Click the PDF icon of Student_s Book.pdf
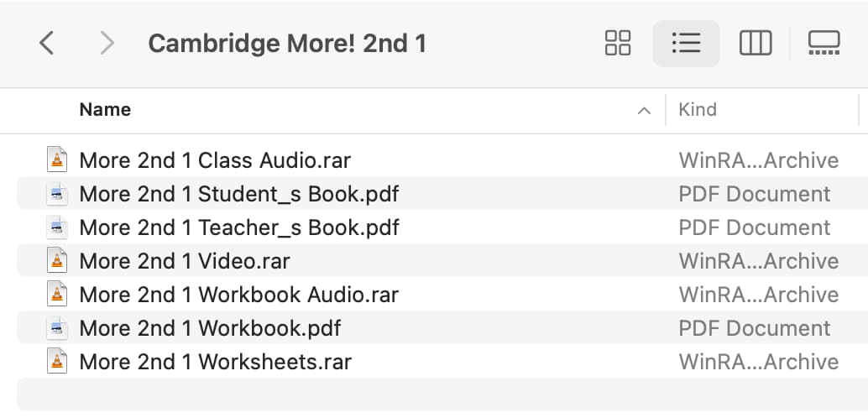 click(x=57, y=194)
